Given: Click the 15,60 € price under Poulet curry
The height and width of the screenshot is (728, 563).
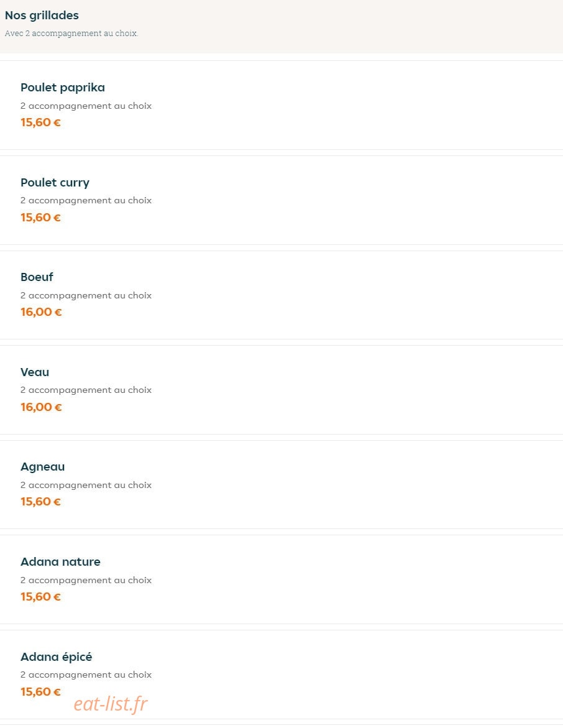Looking at the screenshot, I should point(40,218).
